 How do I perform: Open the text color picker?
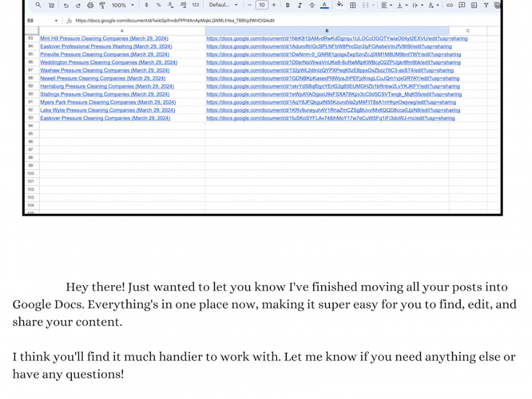click(325, 5)
